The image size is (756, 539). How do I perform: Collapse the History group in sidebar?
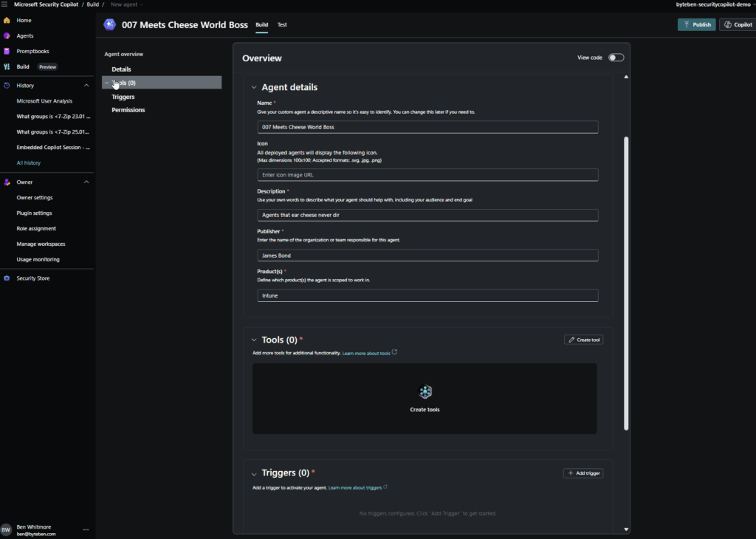[x=86, y=86]
